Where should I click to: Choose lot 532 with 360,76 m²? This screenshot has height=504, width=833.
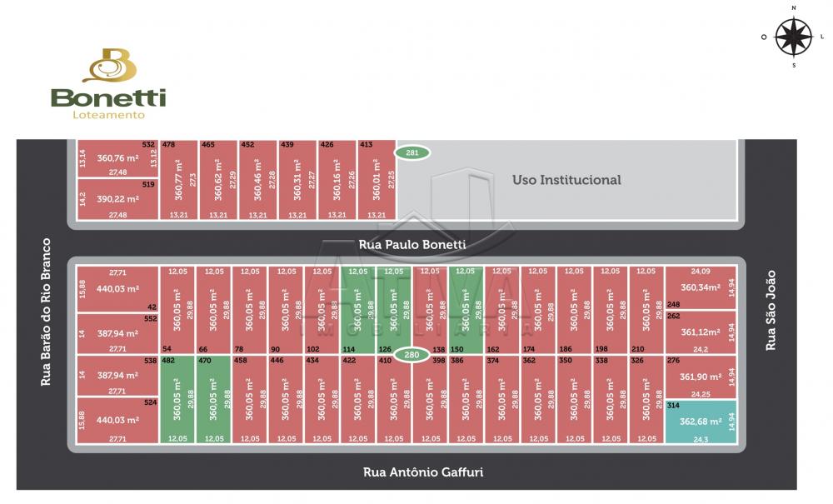117,158
